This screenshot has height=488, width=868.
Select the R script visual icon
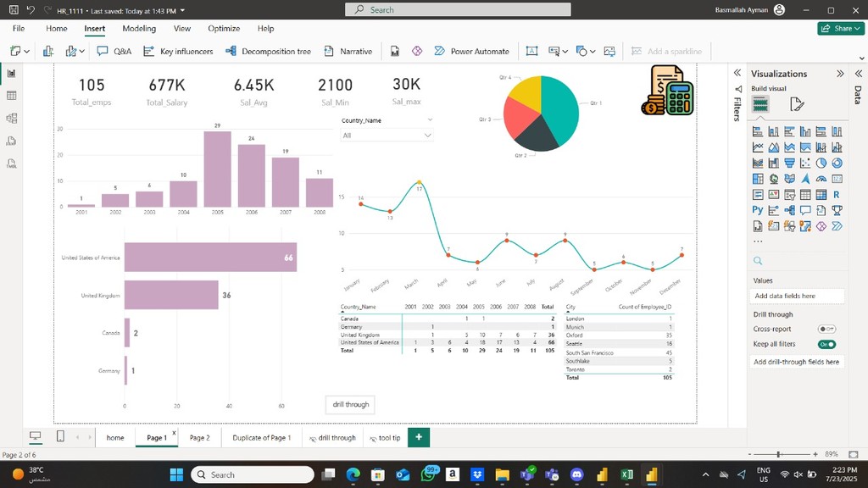(x=837, y=194)
